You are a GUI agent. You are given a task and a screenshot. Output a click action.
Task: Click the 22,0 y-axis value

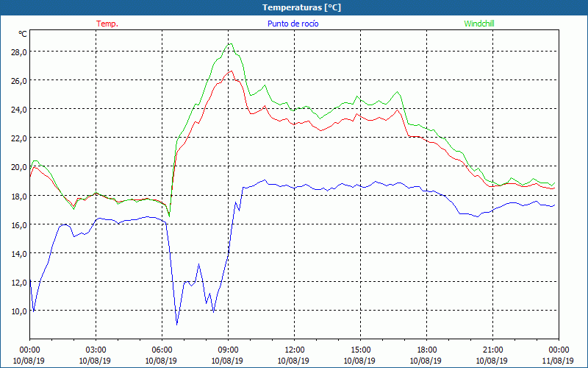[x=19, y=138]
